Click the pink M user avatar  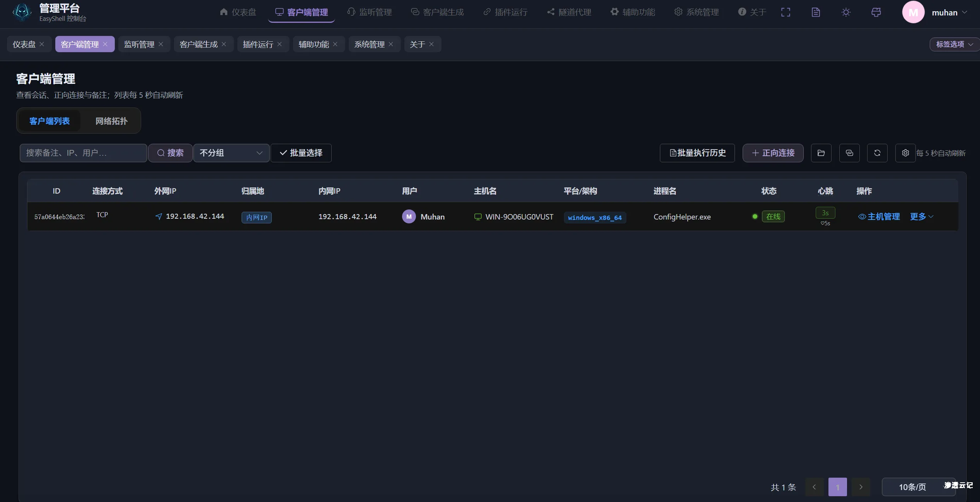[913, 12]
